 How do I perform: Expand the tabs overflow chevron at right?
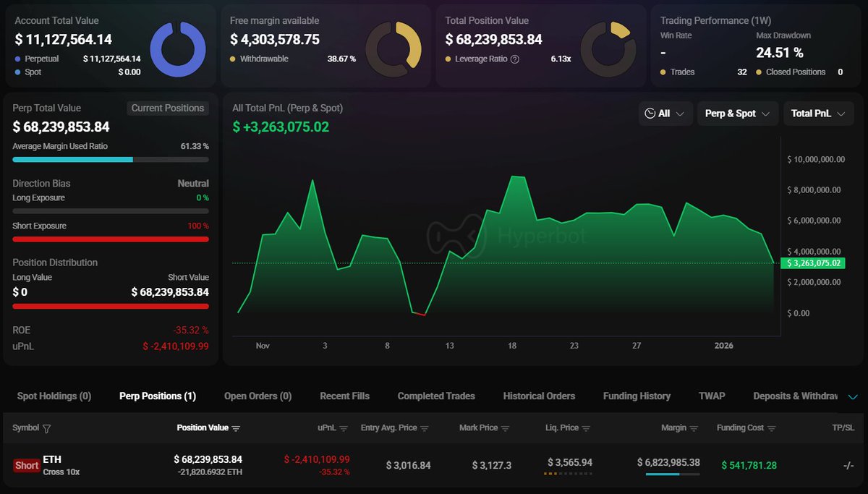852,396
